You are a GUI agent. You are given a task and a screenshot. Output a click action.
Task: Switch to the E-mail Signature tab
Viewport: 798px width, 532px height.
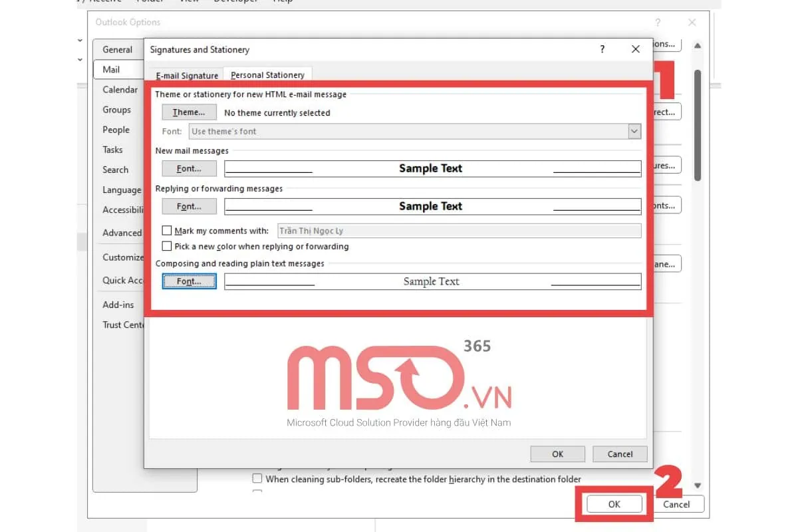tap(187, 75)
